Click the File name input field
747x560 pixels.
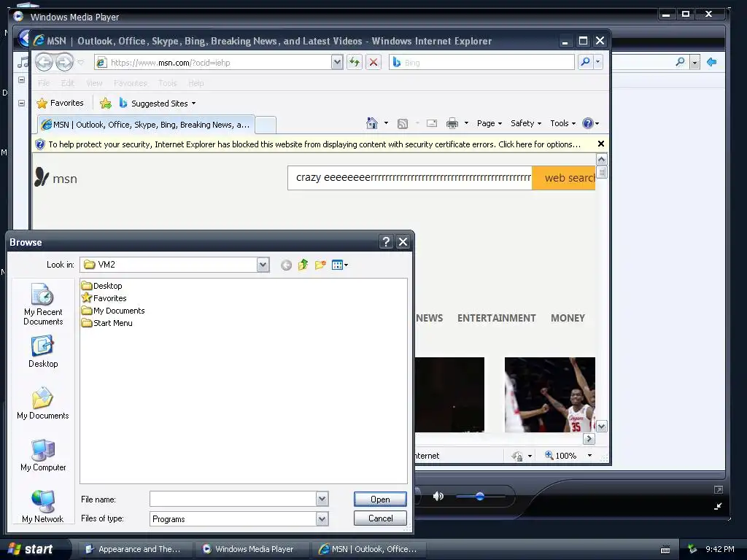[x=233, y=499]
